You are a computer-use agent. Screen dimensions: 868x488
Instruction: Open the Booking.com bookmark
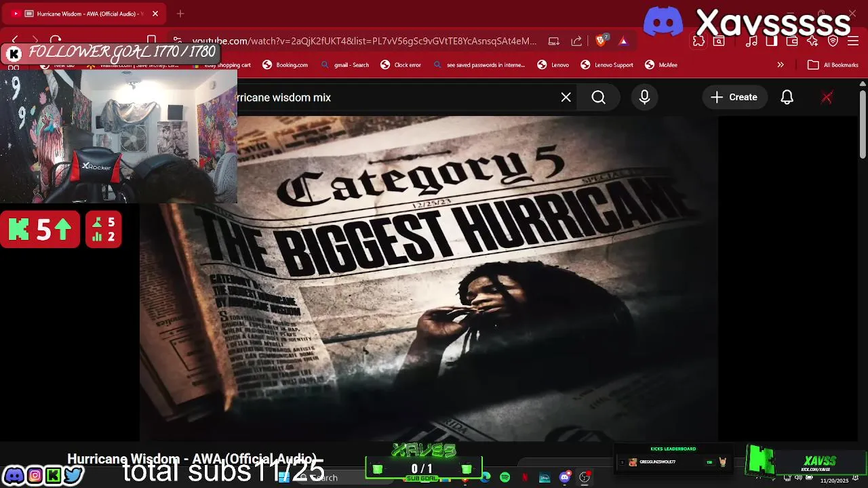click(285, 65)
